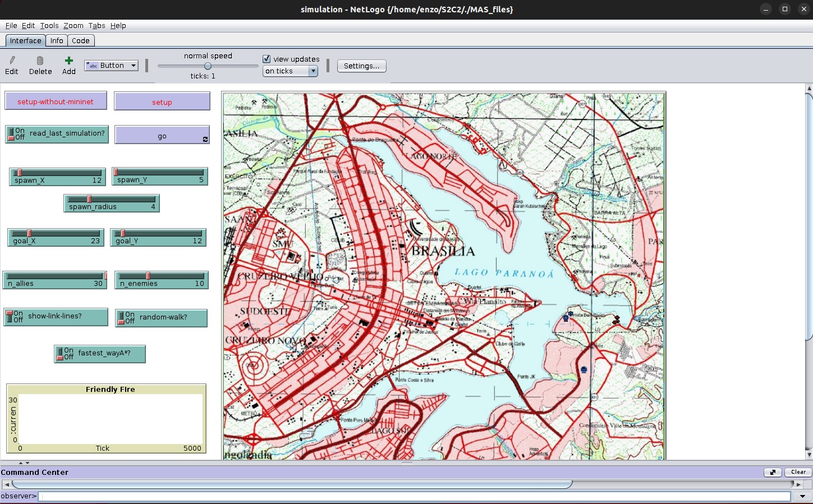This screenshot has height=504, width=813.
Task: Open the Settings... dialog button
Action: 361,66
